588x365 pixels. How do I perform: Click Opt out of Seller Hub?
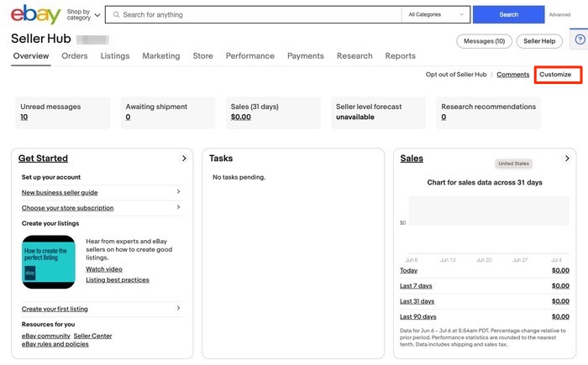pos(455,75)
